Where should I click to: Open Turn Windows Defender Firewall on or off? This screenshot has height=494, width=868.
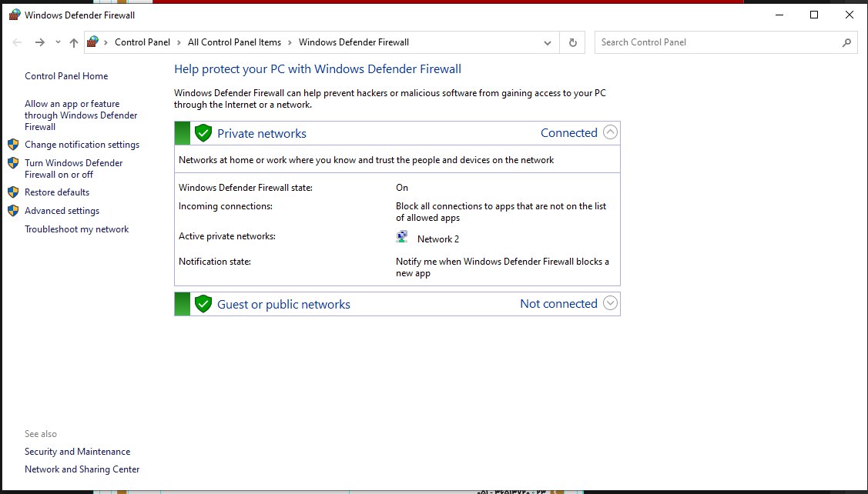74,169
